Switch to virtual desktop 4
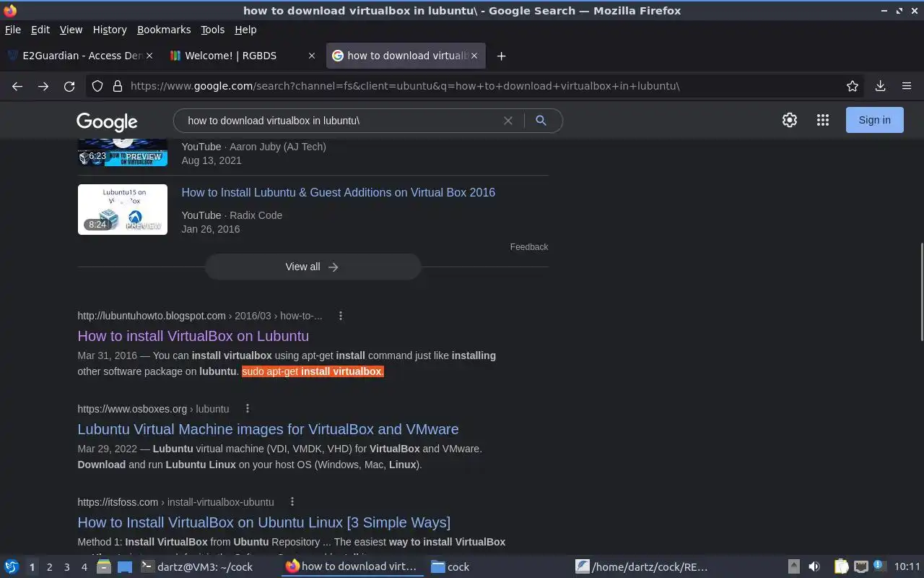 (84, 567)
